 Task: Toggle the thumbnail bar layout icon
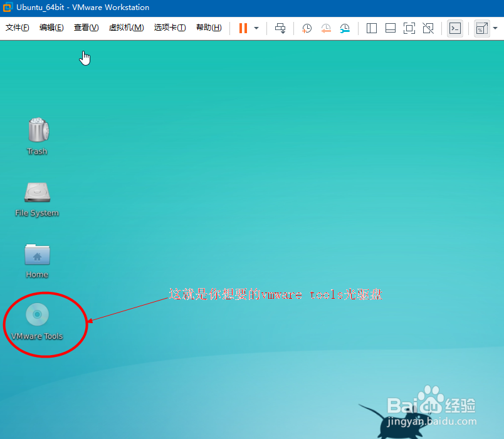coord(390,28)
